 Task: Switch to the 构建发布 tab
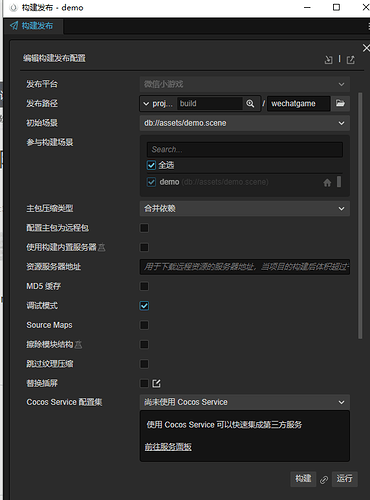coord(33,26)
